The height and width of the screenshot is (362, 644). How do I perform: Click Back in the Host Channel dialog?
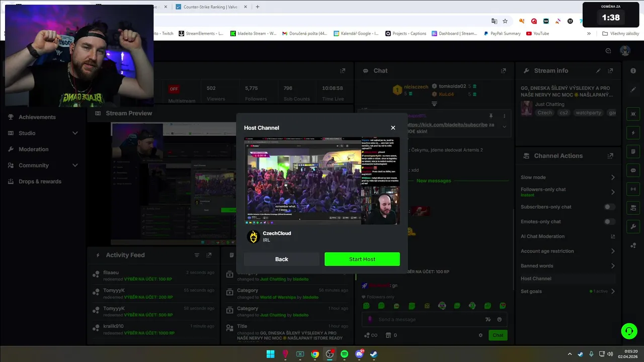282,259
